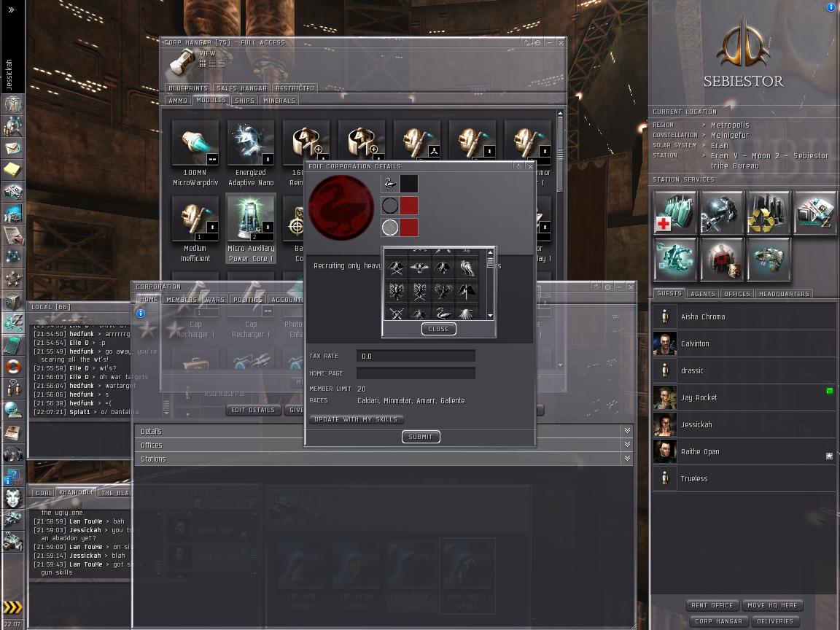The width and height of the screenshot is (840, 630).
Task: Expand the Stations section chevron
Action: point(627,459)
